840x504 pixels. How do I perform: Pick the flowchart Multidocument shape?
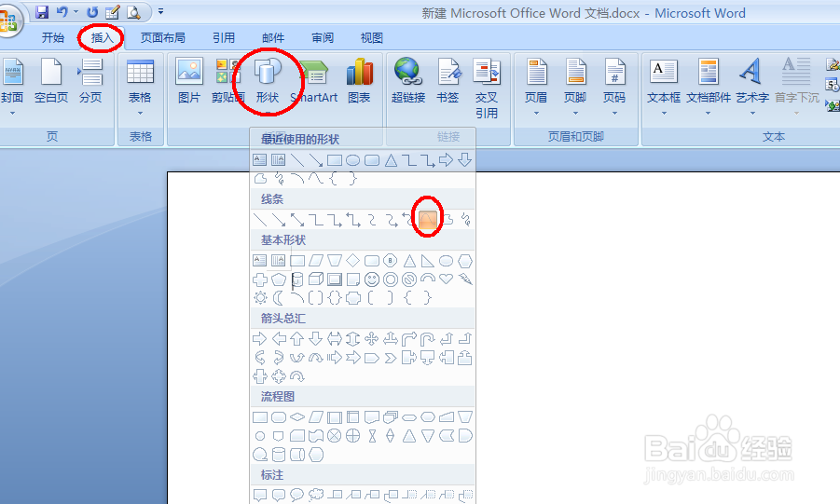(391, 416)
